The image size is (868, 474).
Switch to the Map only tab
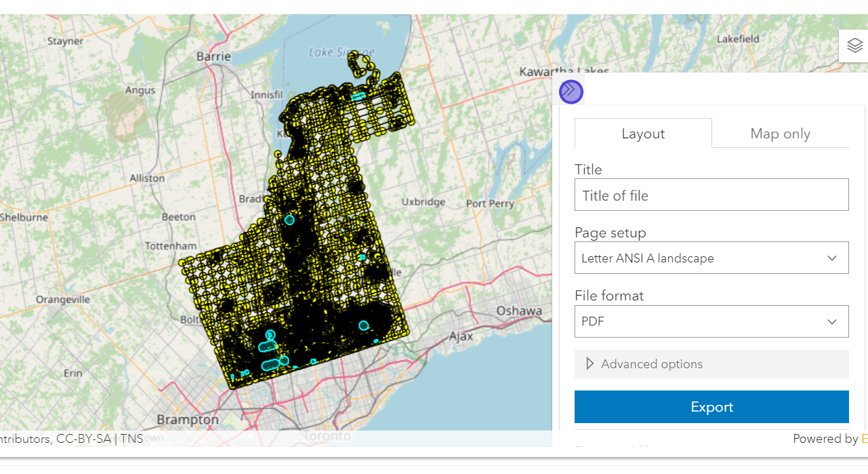tap(780, 134)
